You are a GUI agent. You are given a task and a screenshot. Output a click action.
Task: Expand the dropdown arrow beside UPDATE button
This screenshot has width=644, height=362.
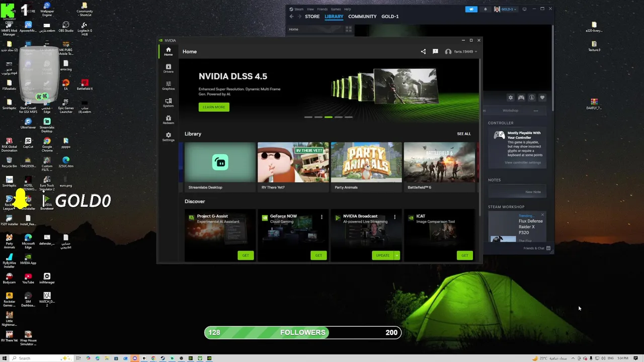pos(396,255)
